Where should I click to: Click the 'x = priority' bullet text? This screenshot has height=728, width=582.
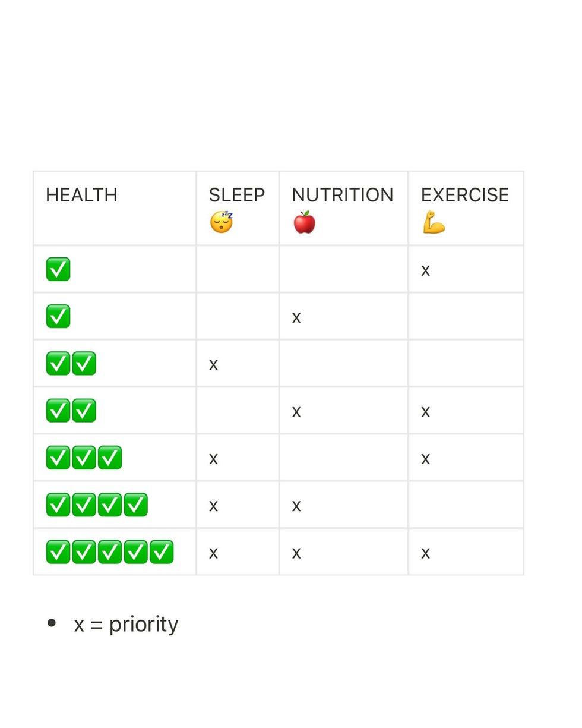[x=126, y=624]
